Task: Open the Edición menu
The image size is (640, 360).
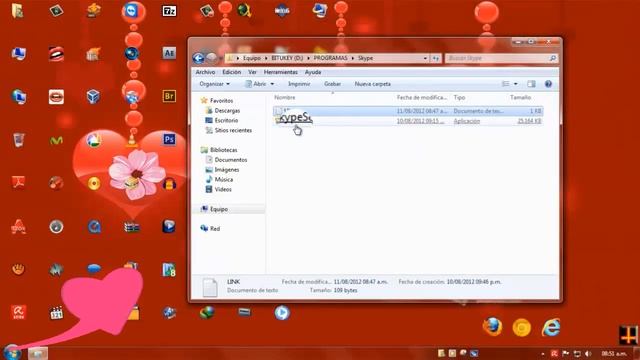Action: click(231, 72)
